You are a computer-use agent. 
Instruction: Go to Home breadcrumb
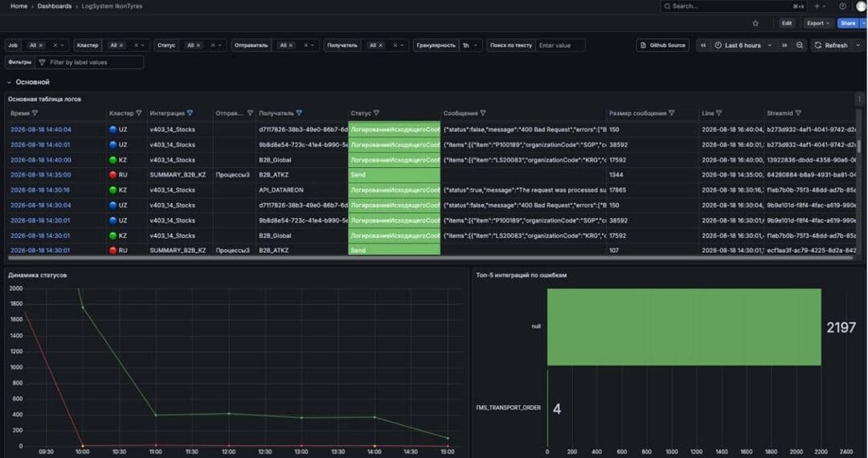(18, 6)
